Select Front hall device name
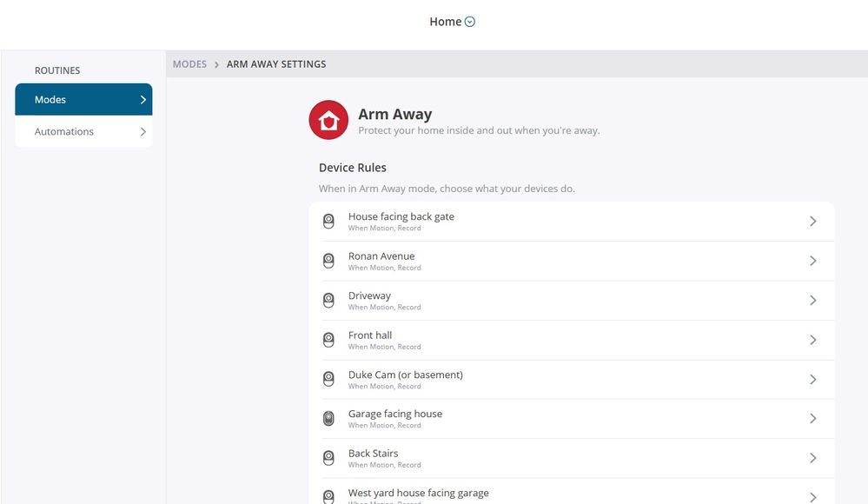This screenshot has height=504, width=868. [x=370, y=335]
